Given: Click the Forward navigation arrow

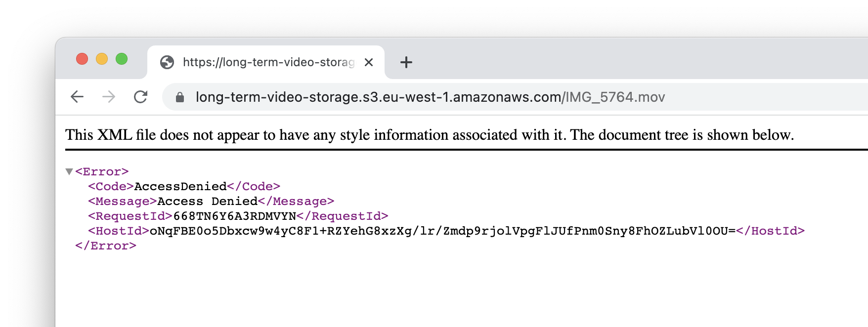Looking at the screenshot, I should point(109,97).
